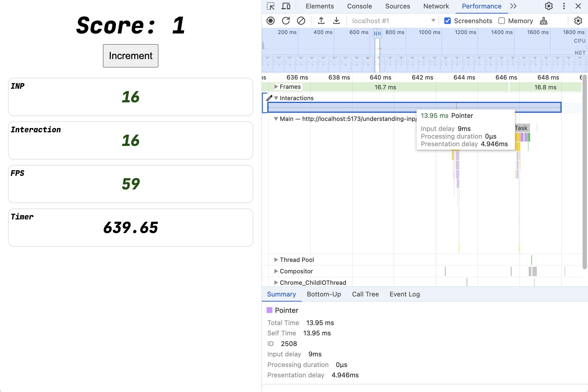
Task: Click the record button to start profiling
Action: tap(271, 21)
